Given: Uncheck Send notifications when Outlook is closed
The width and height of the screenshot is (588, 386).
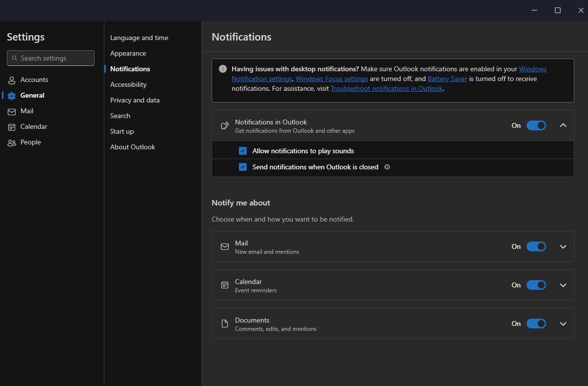Looking at the screenshot, I should (243, 167).
